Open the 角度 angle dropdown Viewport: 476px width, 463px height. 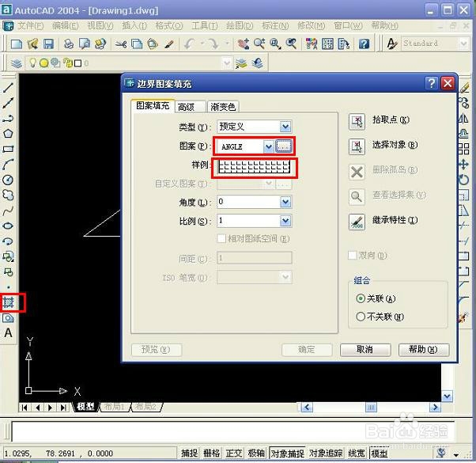click(285, 202)
